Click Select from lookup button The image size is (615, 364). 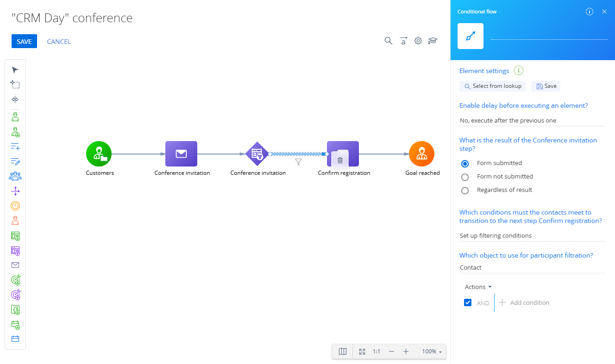[x=493, y=86]
